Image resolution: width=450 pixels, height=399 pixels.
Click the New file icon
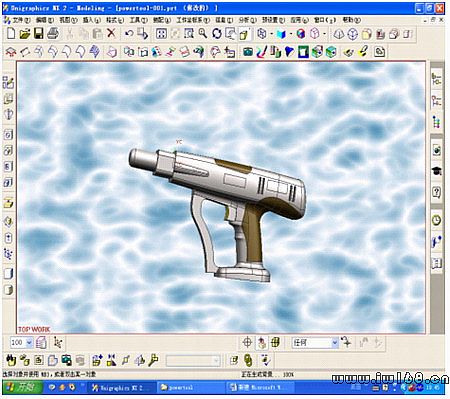(x=11, y=33)
